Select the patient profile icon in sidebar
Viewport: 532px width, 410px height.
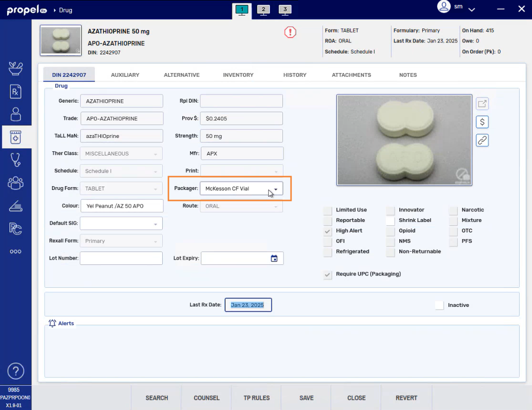16,114
